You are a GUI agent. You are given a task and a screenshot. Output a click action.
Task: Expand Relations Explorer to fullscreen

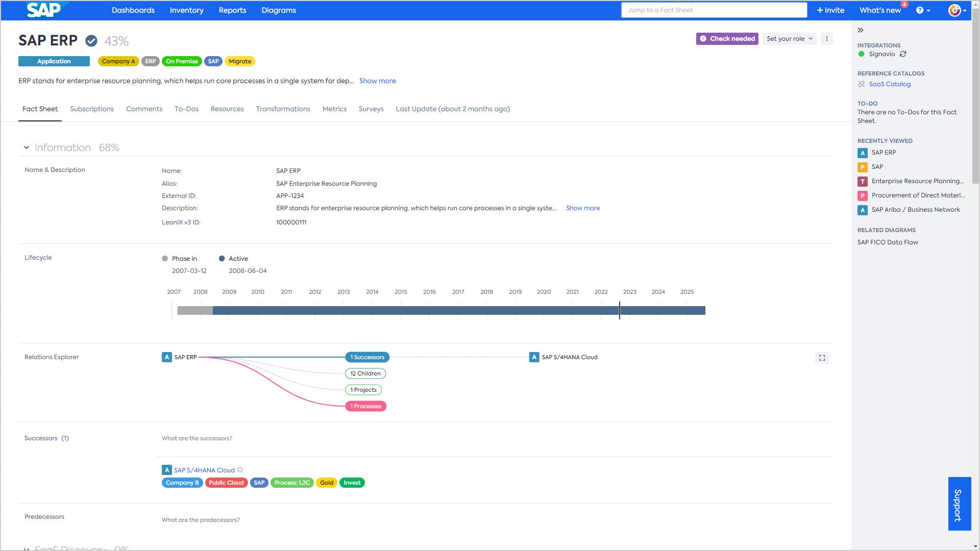[822, 358]
